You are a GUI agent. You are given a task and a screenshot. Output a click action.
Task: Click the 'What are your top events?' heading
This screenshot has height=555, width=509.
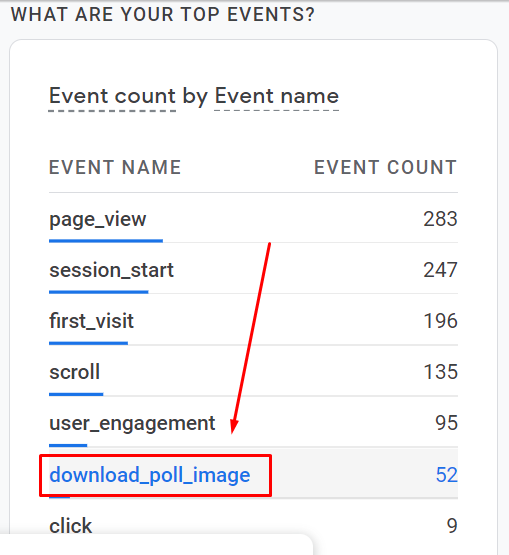tap(162, 15)
